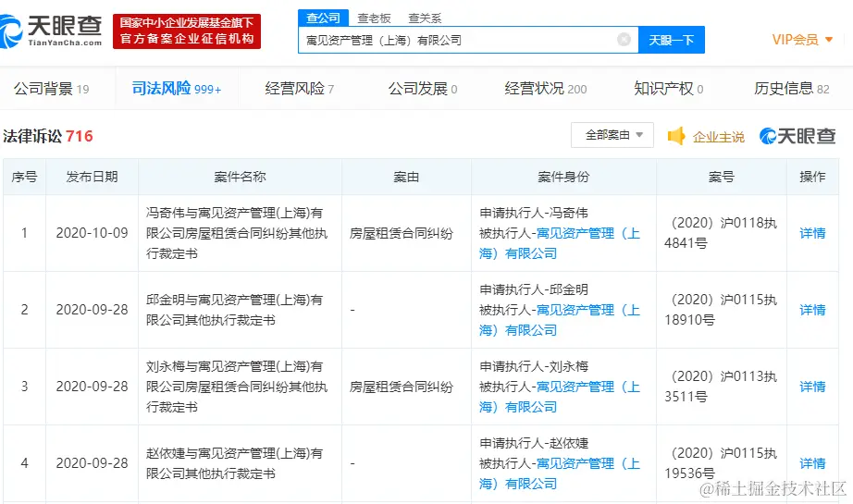
Task: Open 详情 for the 邱金明 case
Action: 812,310
